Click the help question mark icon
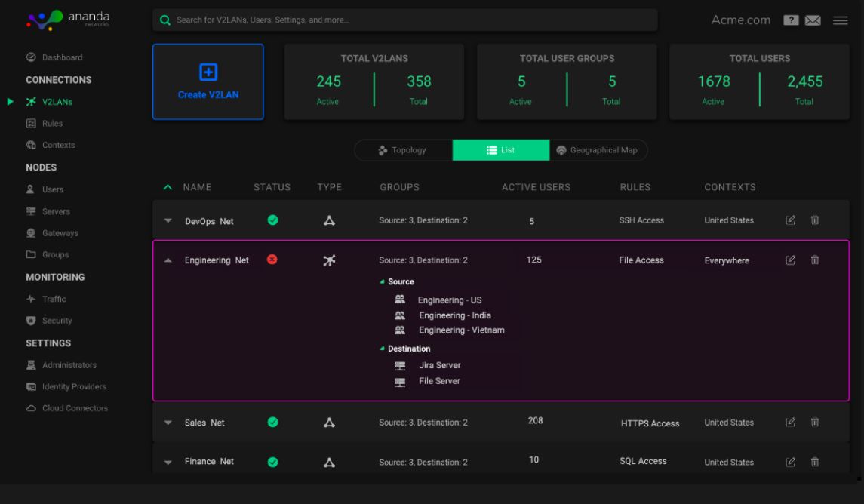 (x=791, y=20)
